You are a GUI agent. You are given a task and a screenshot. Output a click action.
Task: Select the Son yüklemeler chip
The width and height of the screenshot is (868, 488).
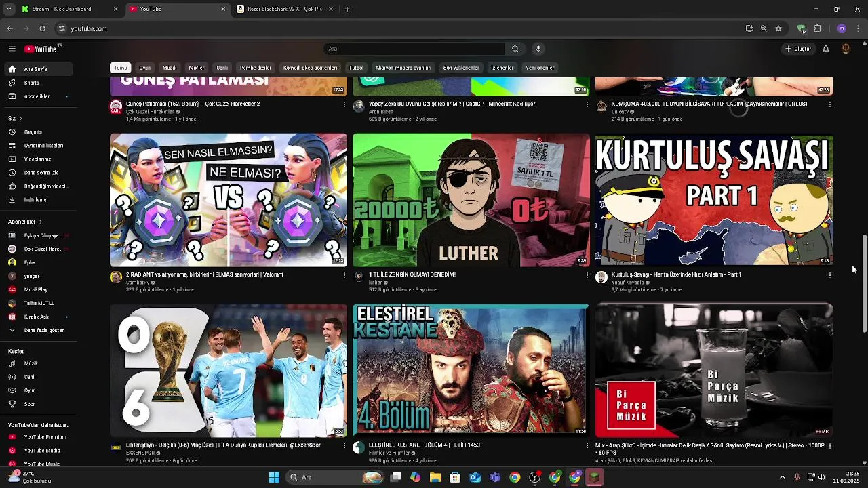(461, 68)
